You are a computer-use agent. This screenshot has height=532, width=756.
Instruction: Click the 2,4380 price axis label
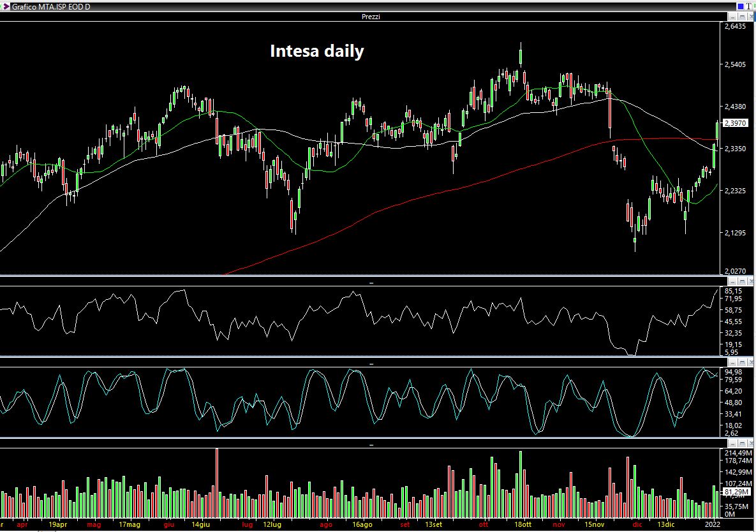(x=736, y=107)
